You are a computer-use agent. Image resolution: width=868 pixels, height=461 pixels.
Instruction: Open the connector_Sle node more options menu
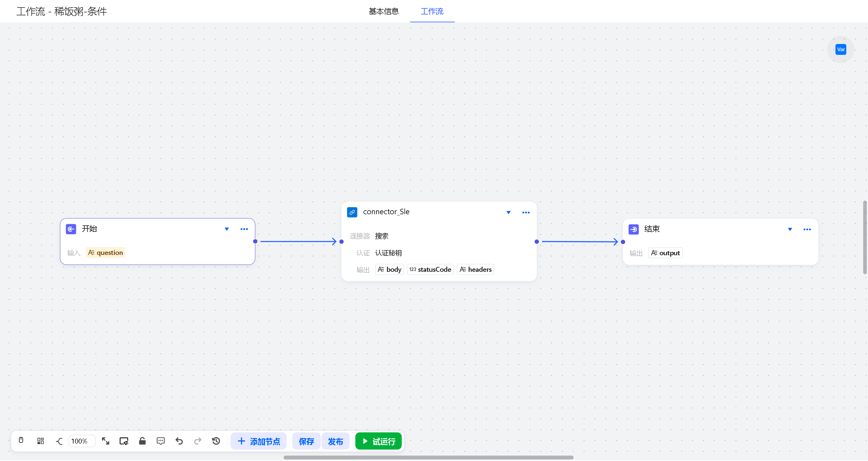[x=526, y=212]
